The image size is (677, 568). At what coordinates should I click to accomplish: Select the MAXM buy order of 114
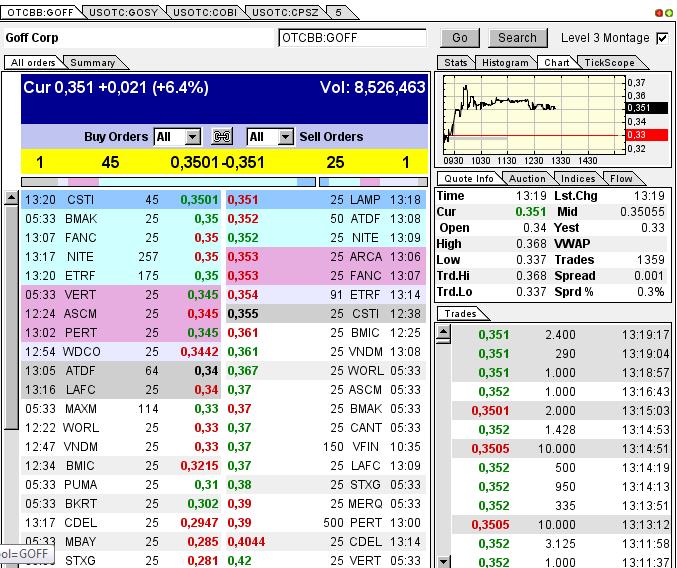(x=121, y=408)
